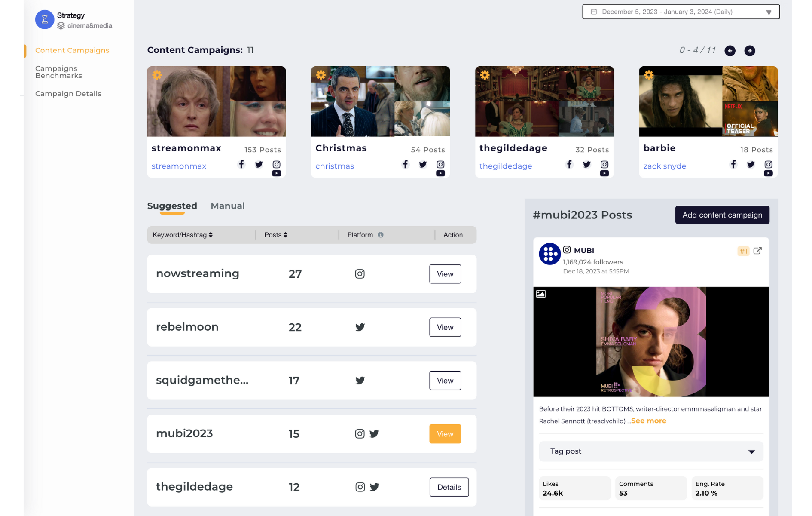Sort by Posts column

pyautogui.click(x=276, y=235)
